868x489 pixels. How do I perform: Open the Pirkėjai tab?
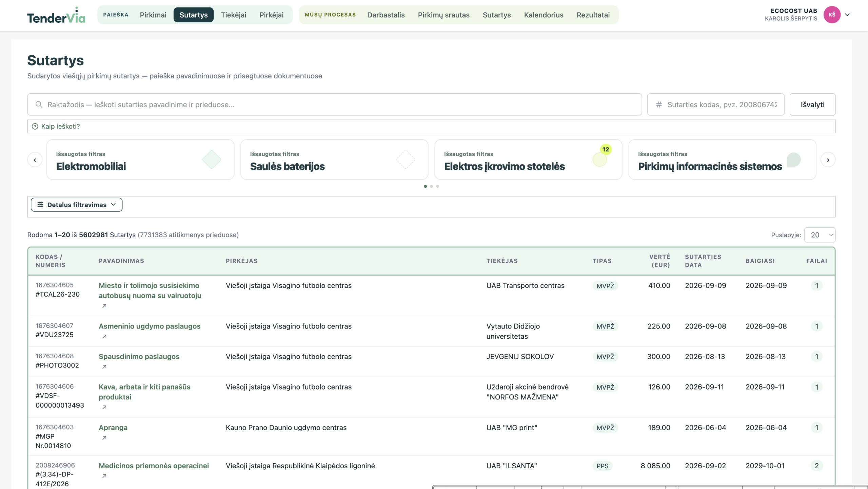point(271,15)
